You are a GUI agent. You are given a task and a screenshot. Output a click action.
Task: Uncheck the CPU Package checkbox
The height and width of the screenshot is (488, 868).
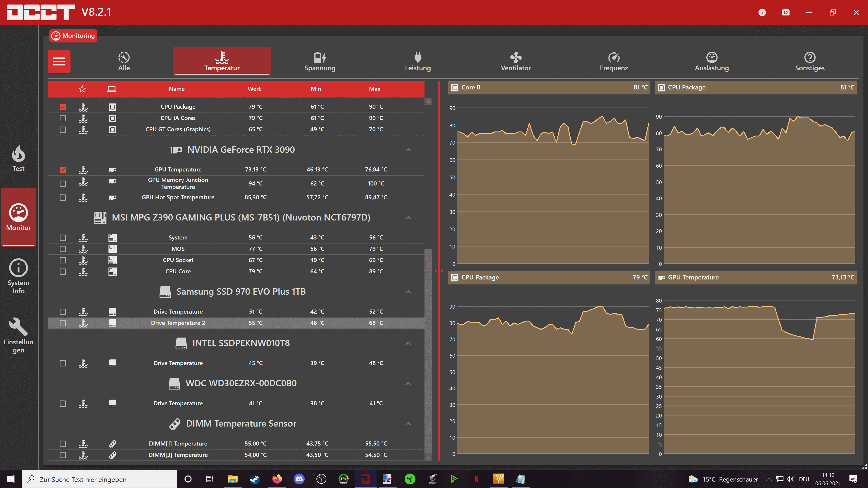[x=63, y=107]
